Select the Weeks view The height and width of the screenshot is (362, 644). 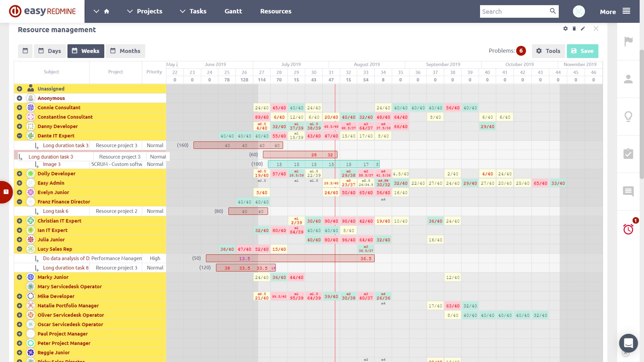(x=86, y=51)
